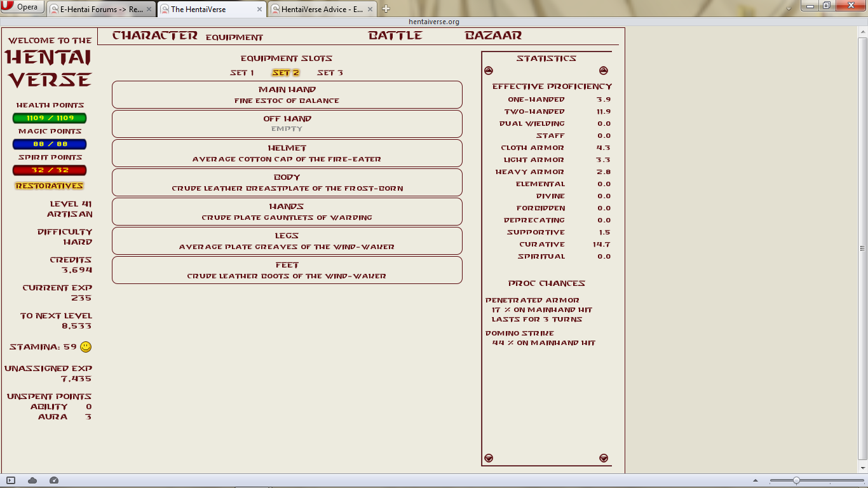Screen dimensions: 868x488
Task: Click top-left statistics scroll up arrow
Action: click(489, 71)
